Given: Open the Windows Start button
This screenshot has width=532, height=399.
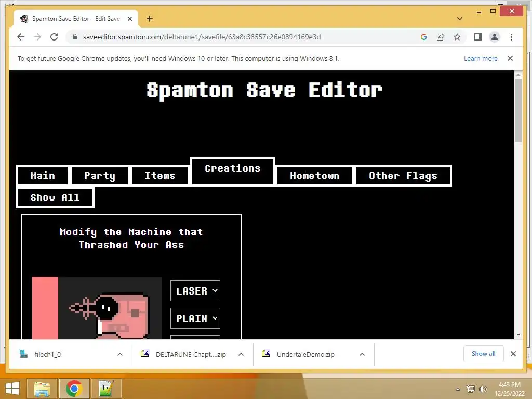Looking at the screenshot, I should pyautogui.click(x=12, y=389).
